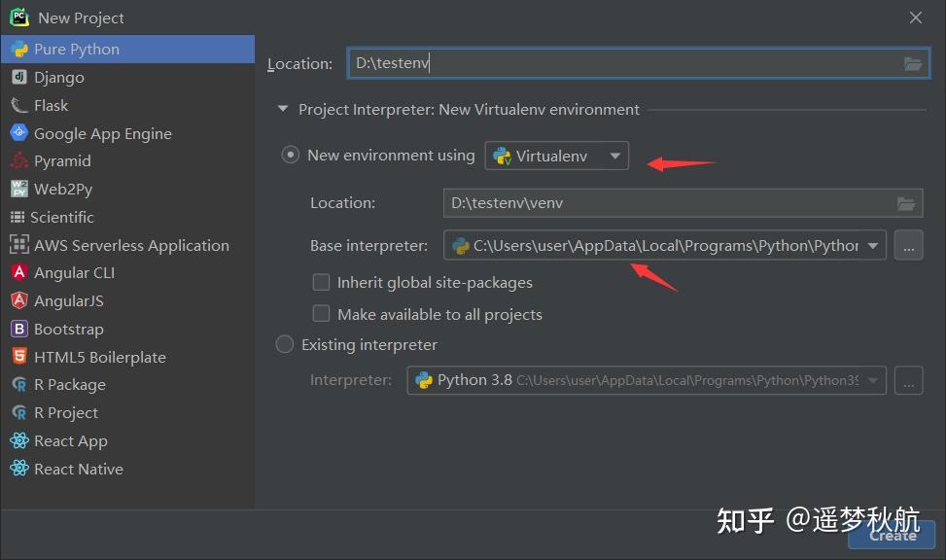
Task: Select Google App Engine project type
Action: (127, 133)
